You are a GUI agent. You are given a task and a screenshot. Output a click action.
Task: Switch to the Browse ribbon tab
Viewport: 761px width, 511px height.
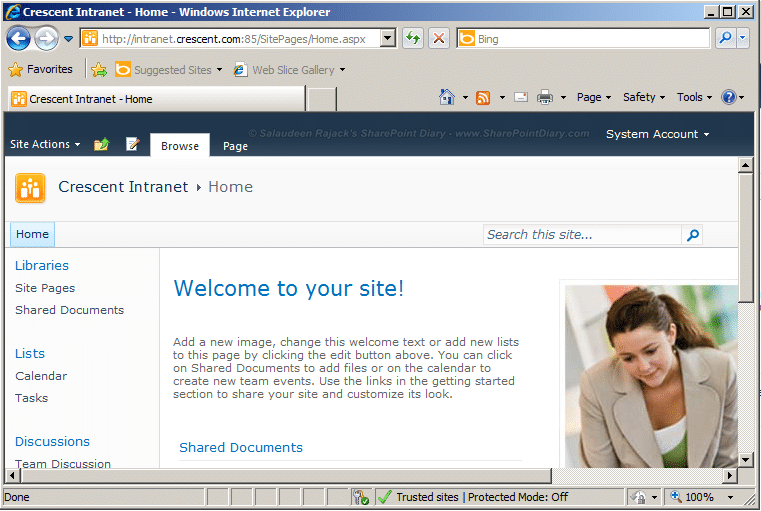tap(180, 146)
